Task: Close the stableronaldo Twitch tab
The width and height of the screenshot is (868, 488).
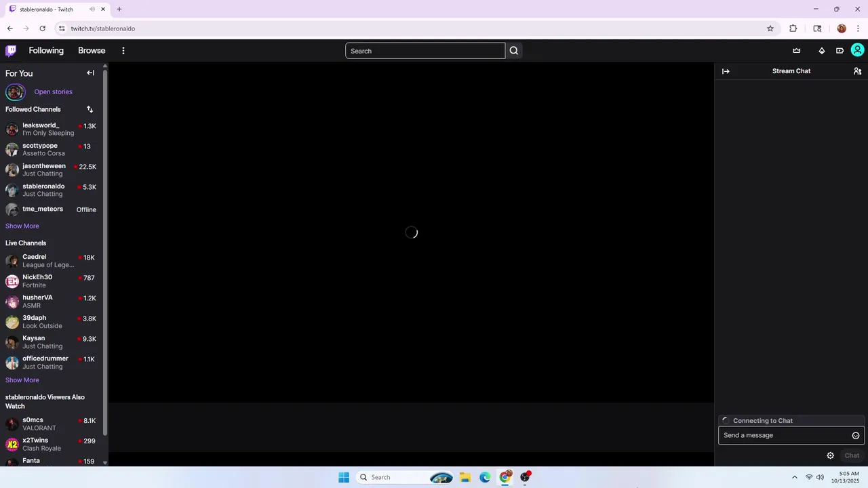Action: point(103,9)
